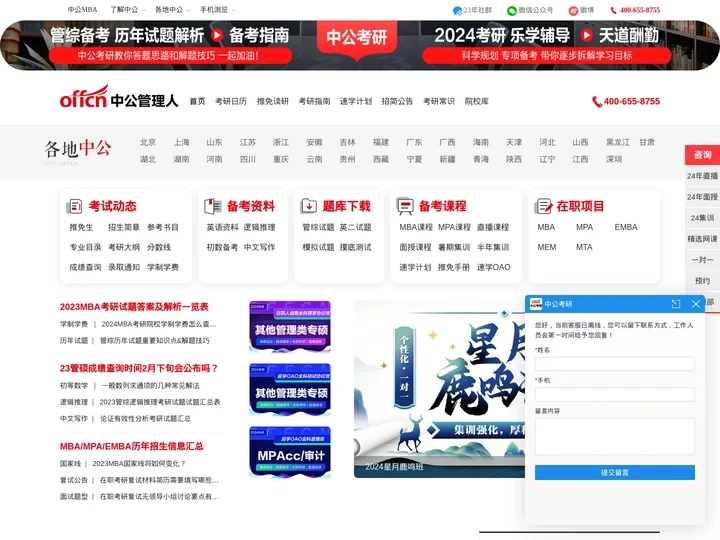Click the top 其他管理类专硕 banner thumbnail

290,326
